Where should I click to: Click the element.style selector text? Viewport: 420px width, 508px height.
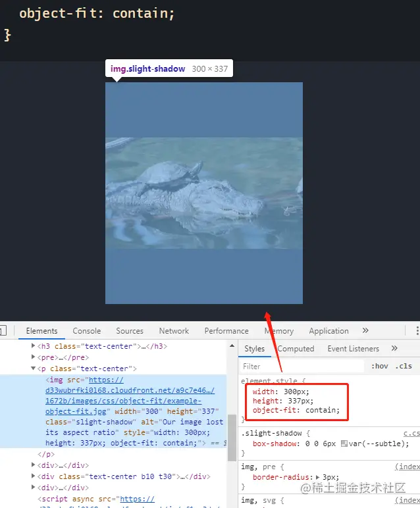(x=269, y=381)
